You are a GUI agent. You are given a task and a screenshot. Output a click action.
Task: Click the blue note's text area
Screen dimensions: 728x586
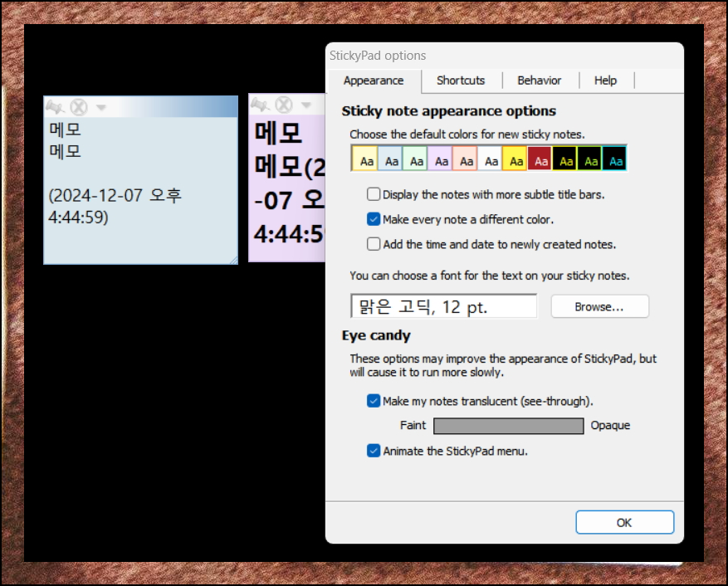[x=140, y=190]
